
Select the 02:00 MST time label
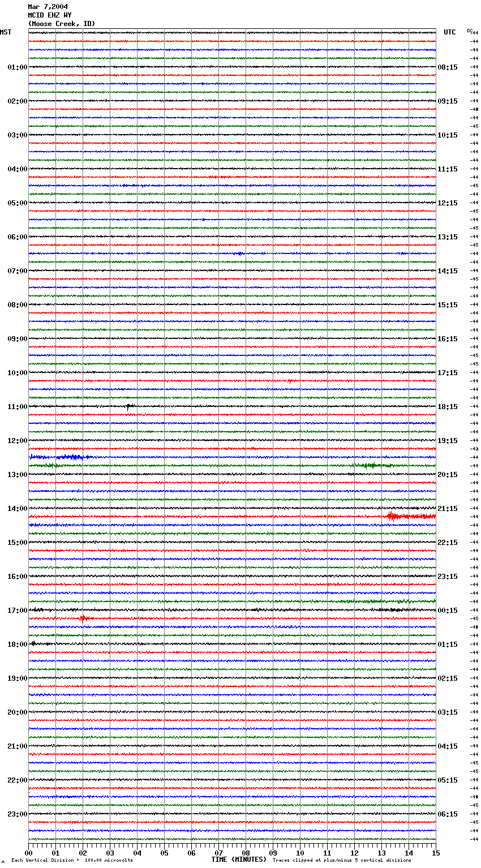pos(18,101)
